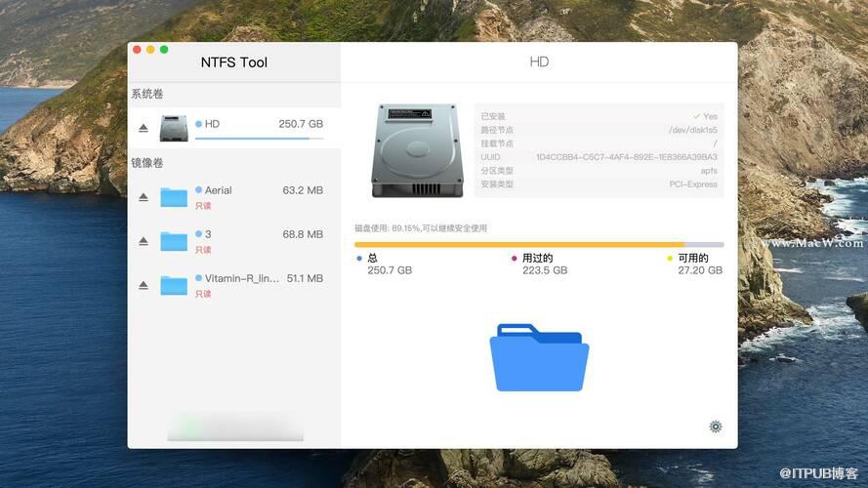Eject the HD system volume
The image size is (868, 488).
(144, 129)
